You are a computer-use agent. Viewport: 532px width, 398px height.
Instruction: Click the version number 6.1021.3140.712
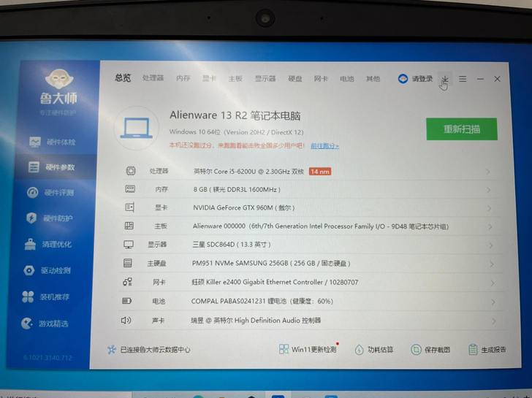pyautogui.click(x=47, y=358)
